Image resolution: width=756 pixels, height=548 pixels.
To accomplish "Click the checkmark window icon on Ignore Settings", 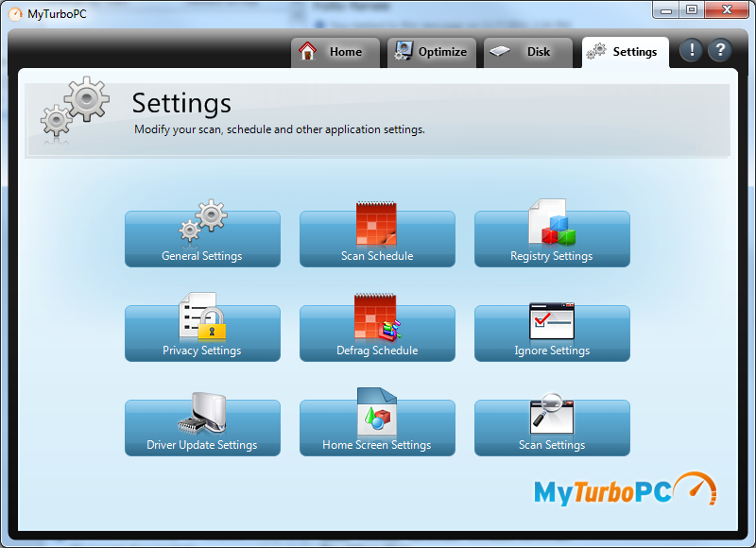I will click(552, 321).
